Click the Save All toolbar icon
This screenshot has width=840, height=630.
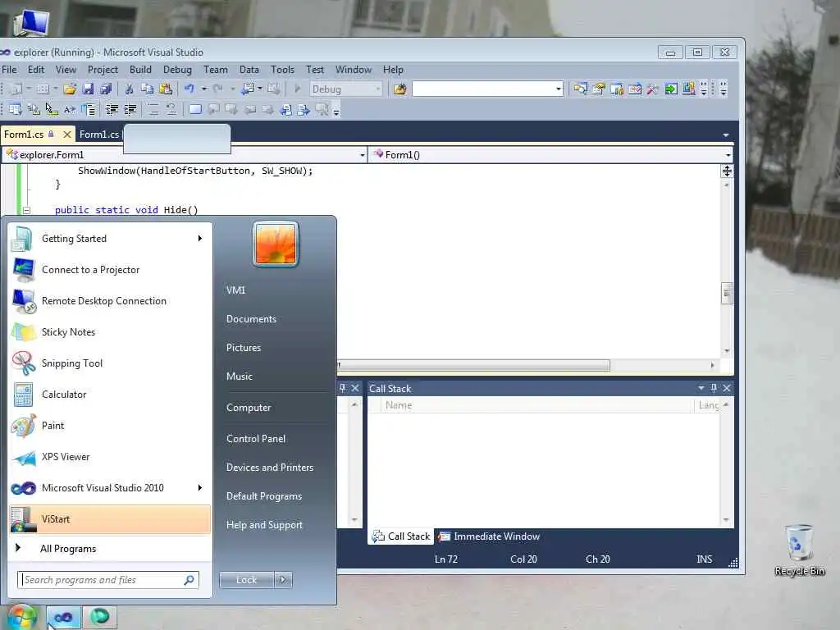(x=106, y=89)
